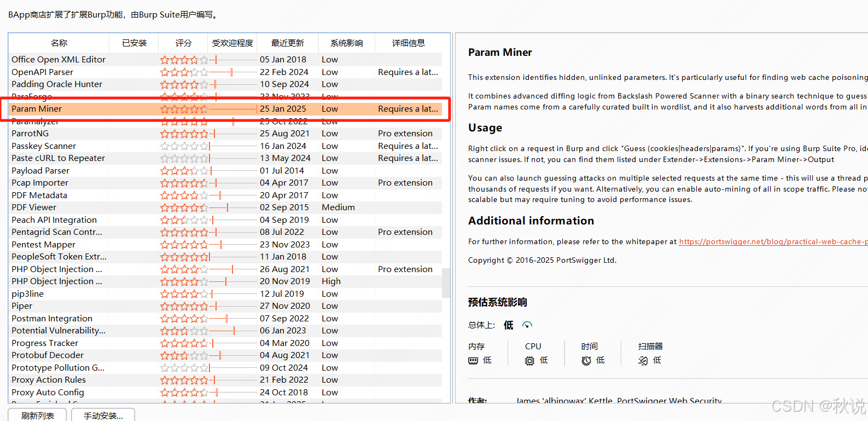Image resolution: width=868 pixels, height=421 pixels.
Task: Click the CPU impact icon
Action: [529, 361]
